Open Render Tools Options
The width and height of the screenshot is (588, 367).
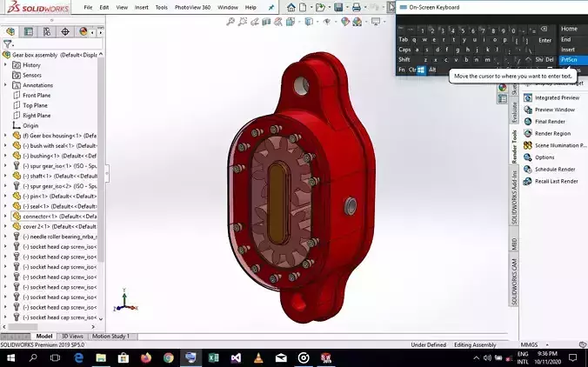(539, 157)
